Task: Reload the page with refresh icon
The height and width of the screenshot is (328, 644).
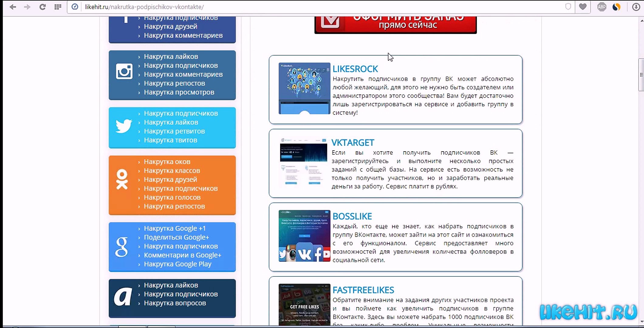Action: [x=43, y=7]
